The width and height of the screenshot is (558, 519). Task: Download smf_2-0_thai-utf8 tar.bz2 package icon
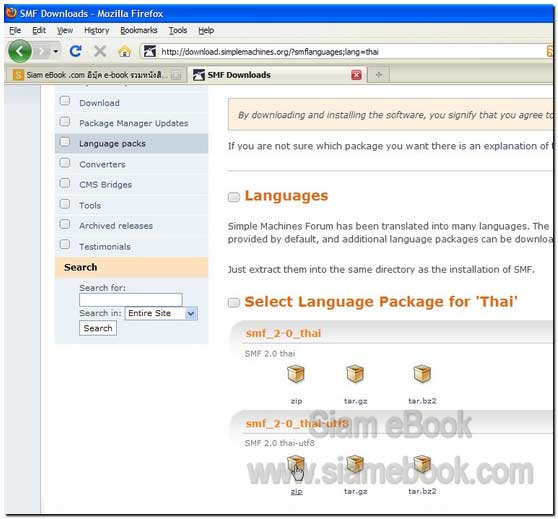click(x=422, y=464)
